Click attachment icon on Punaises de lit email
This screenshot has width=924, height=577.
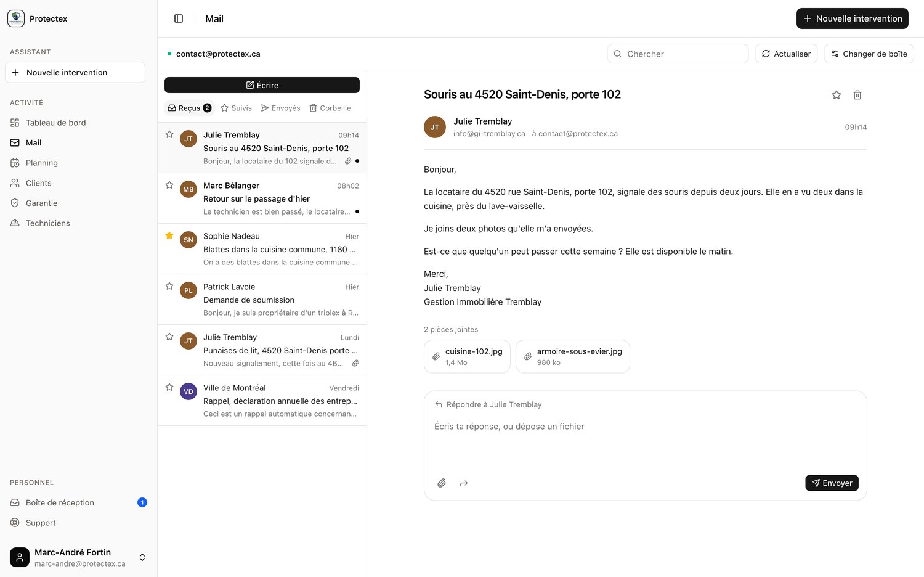355,363
